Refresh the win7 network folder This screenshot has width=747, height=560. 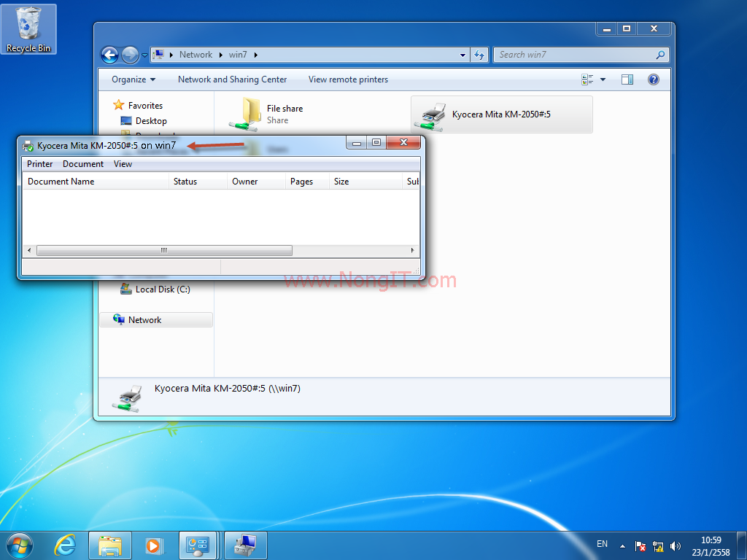[479, 55]
